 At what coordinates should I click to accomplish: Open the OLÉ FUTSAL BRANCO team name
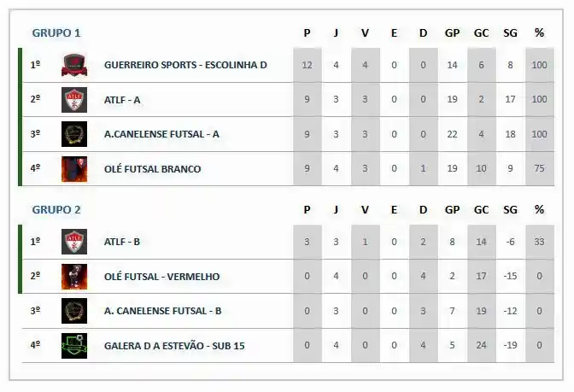[x=153, y=169]
